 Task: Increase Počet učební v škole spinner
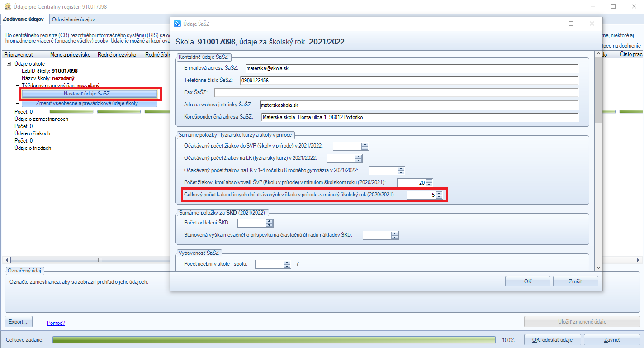[x=287, y=262]
